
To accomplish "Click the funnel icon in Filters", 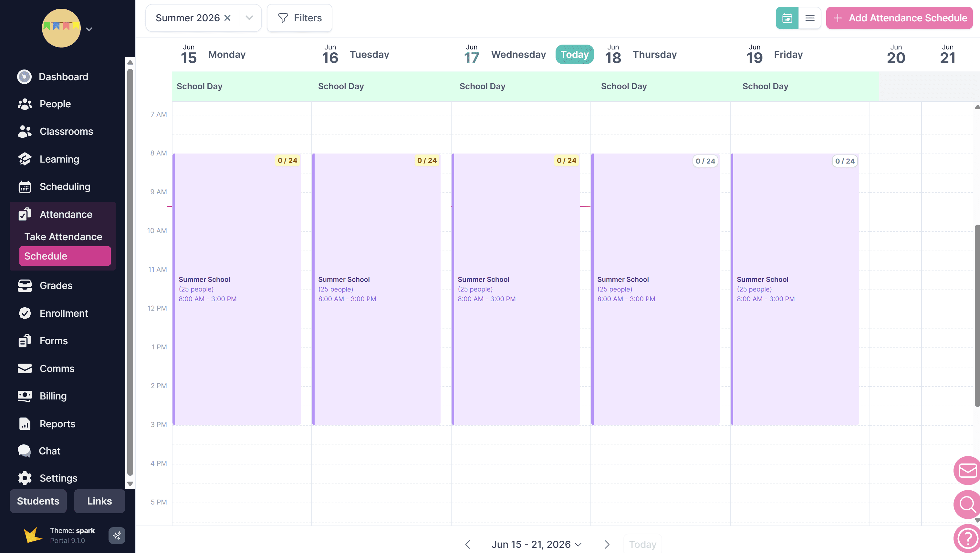I will point(283,18).
